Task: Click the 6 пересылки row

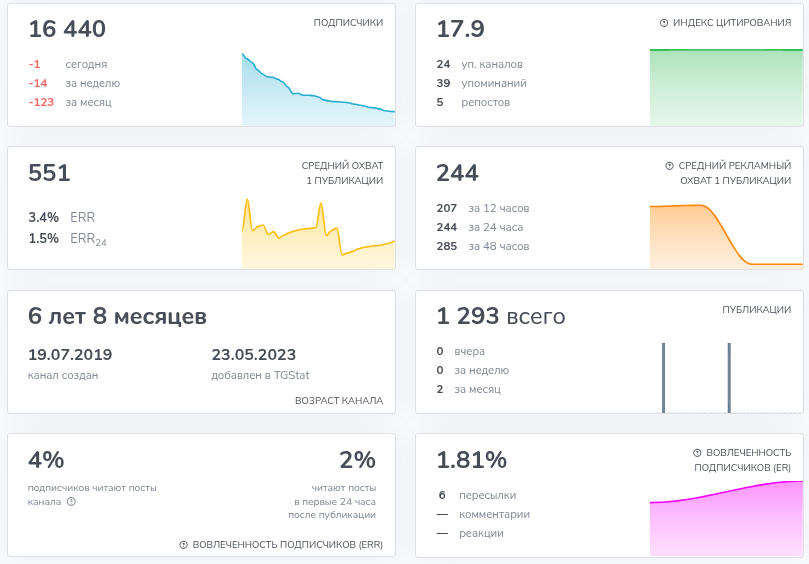Action: coord(477,495)
